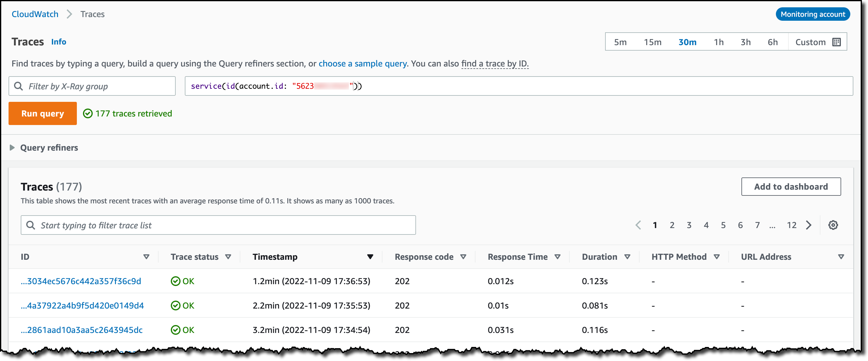Sort by Trace status arrow
Image resolution: width=868 pixels, height=361 pixels.
[x=228, y=257]
